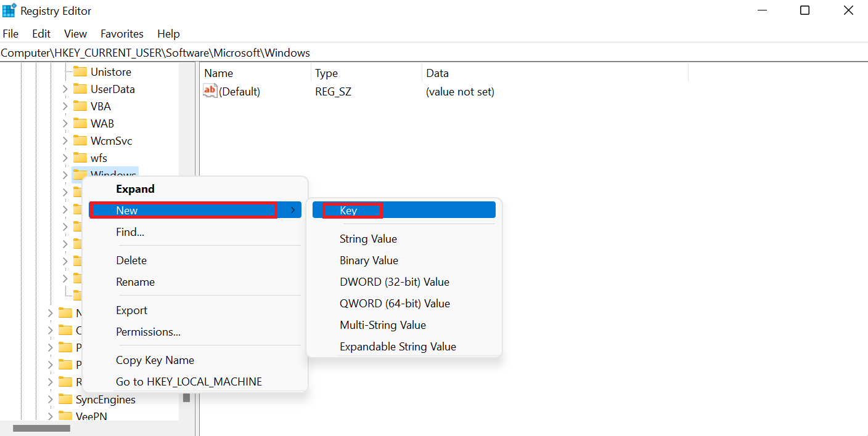This screenshot has width=868, height=436.
Task: Select Export in the context menu
Action: pos(195,310)
